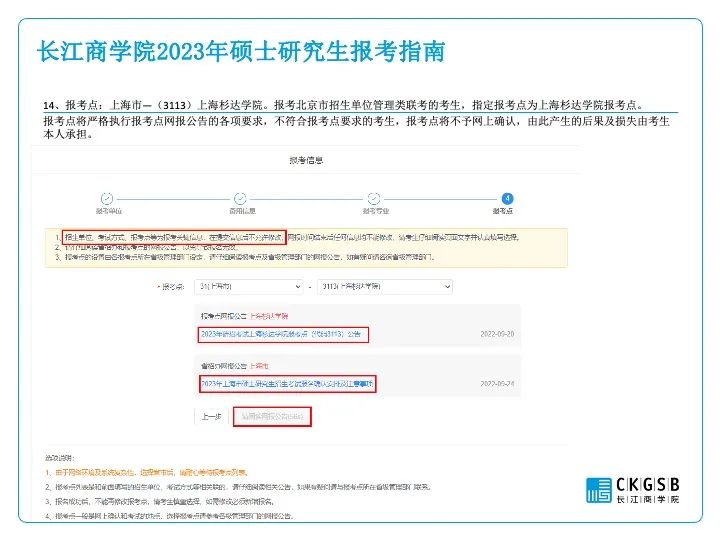The image size is (720, 540).
Task: Click the line starting 14、报考点：上海市
Action: pyautogui.click(x=343, y=105)
